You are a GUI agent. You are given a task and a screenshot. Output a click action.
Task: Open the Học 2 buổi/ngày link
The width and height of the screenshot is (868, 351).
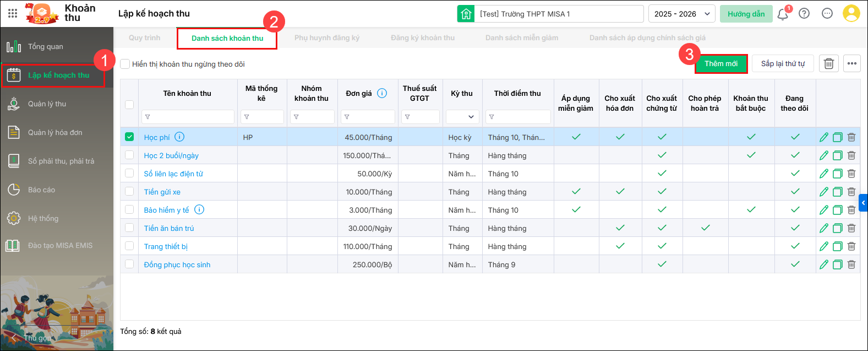pyautogui.click(x=171, y=155)
